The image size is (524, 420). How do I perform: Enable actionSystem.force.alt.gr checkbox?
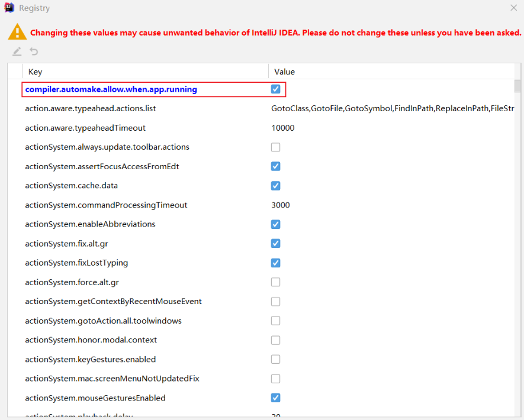pyautogui.click(x=275, y=282)
